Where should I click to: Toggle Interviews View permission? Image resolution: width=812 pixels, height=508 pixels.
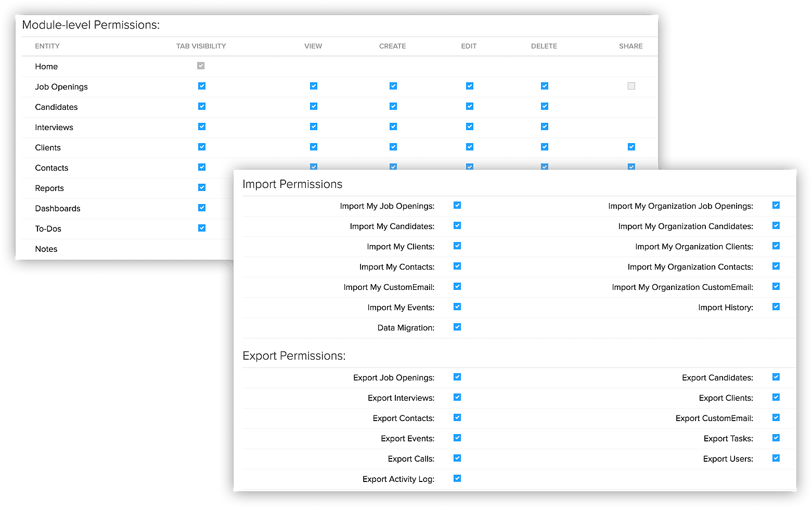click(x=314, y=126)
